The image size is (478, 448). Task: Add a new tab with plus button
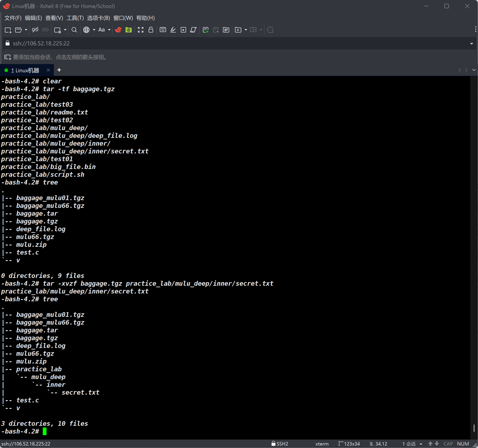tap(59, 70)
